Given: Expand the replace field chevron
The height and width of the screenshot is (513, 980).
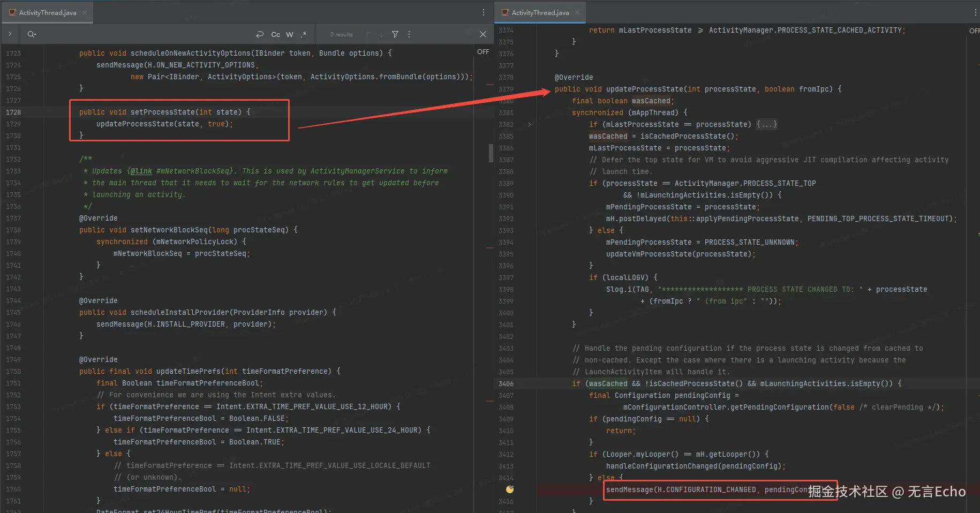Looking at the screenshot, I should point(10,34).
